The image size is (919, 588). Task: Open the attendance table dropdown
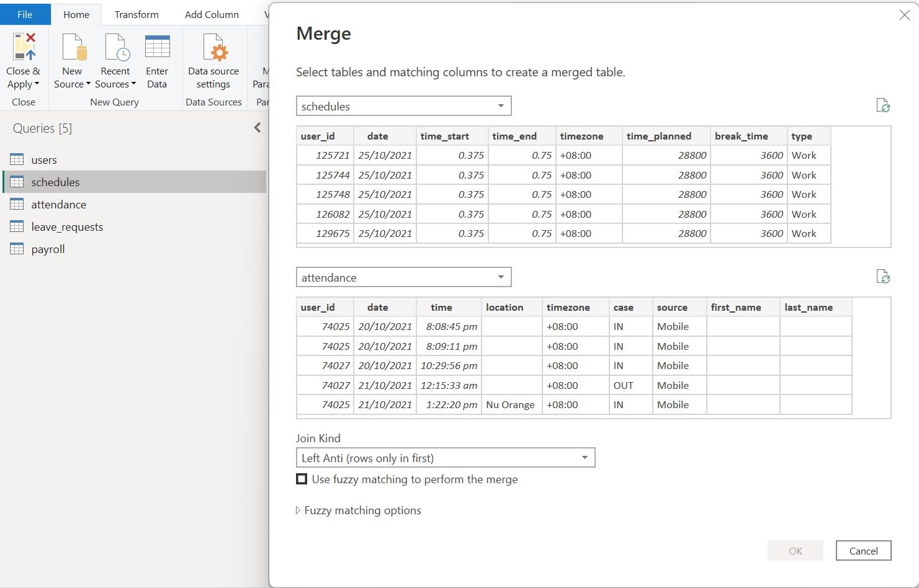click(x=404, y=277)
